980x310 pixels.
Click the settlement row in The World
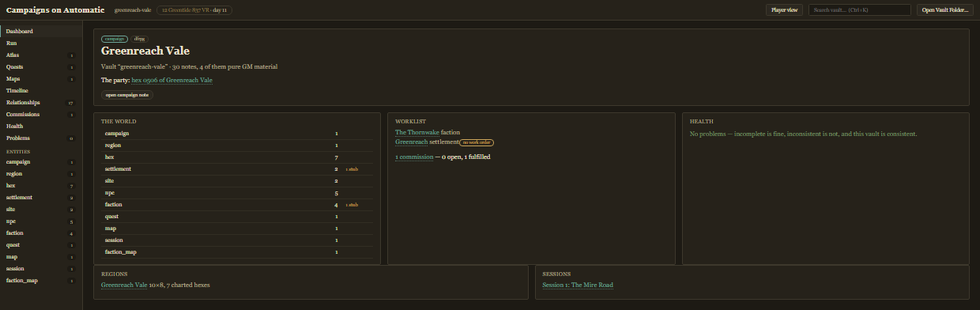(237, 169)
